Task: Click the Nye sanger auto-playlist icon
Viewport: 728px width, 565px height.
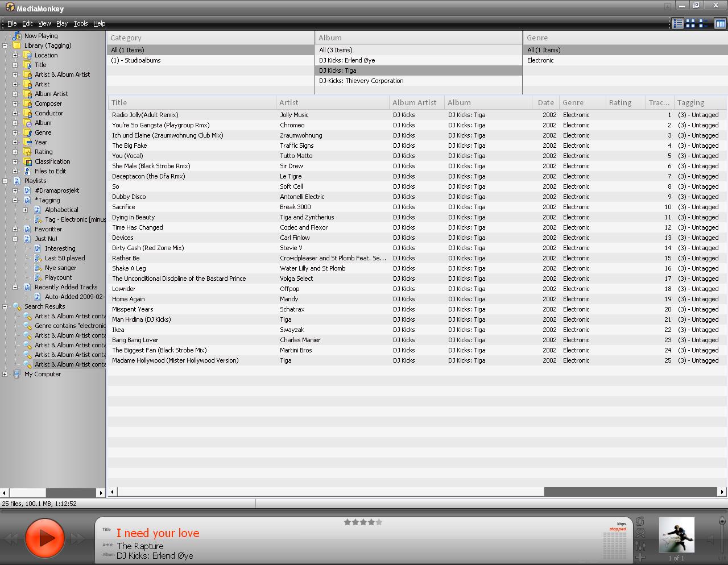Action: click(38, 268)
